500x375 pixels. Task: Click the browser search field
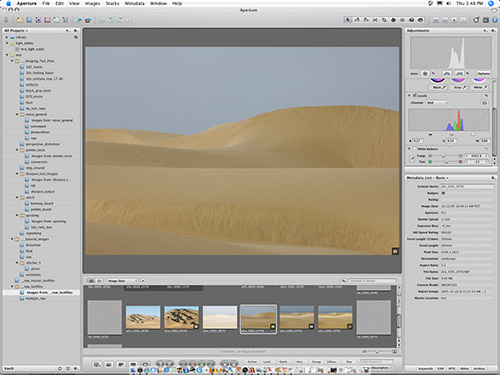click(372, 281)
